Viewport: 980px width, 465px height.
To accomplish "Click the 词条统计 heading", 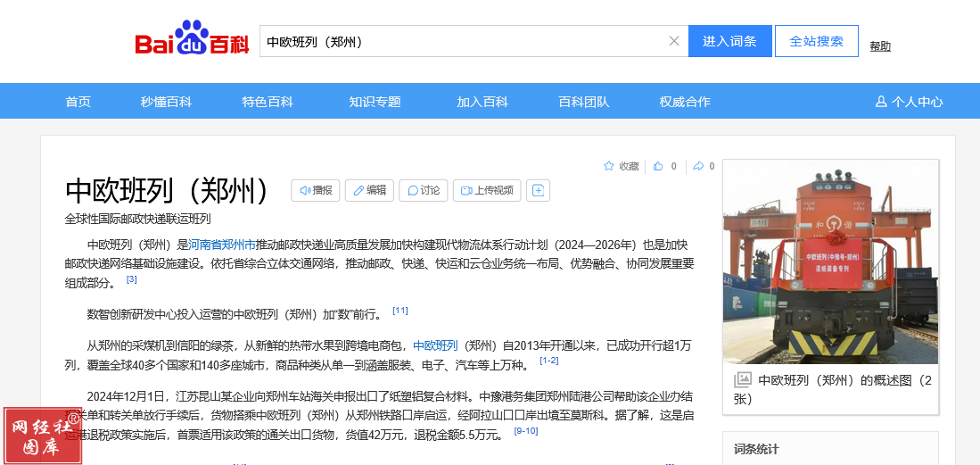I will (756, 449).
